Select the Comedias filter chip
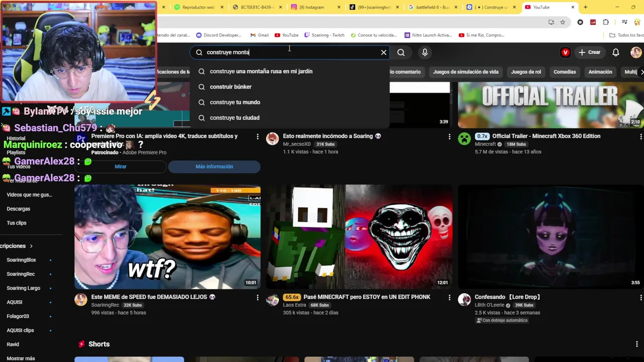This screenshot has height=362, width=644. 565,72
